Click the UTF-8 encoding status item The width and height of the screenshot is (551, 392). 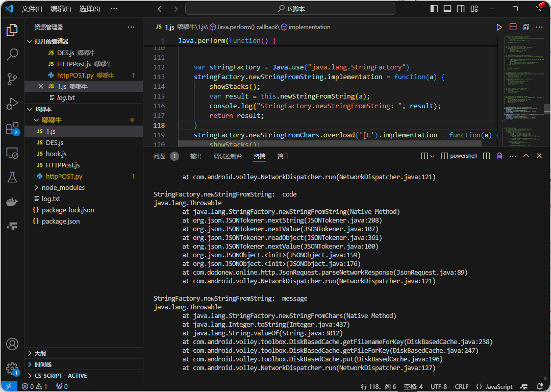(x=438, y=387)
